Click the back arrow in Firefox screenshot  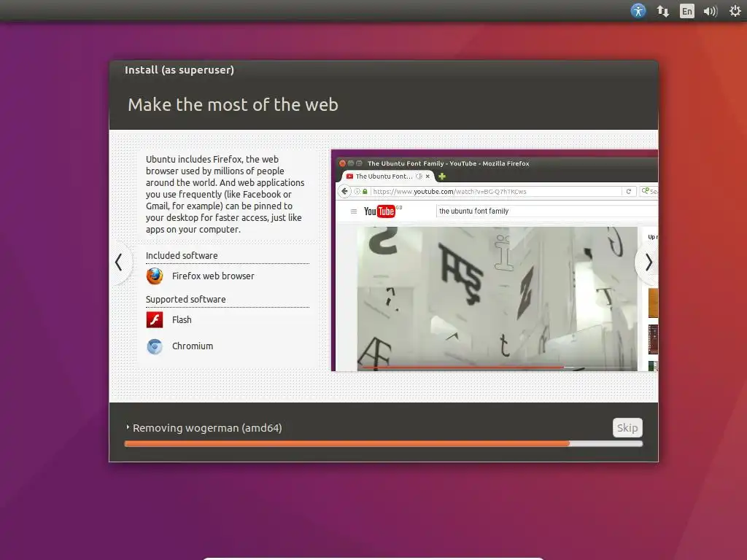pyautogui.click(x=344, y=192)
